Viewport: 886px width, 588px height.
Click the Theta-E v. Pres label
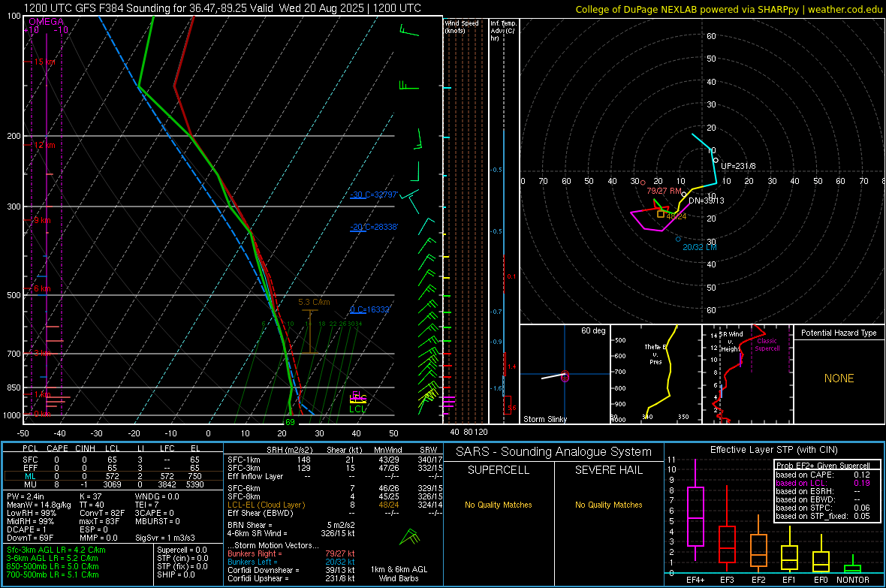click(x=655, y=354)
